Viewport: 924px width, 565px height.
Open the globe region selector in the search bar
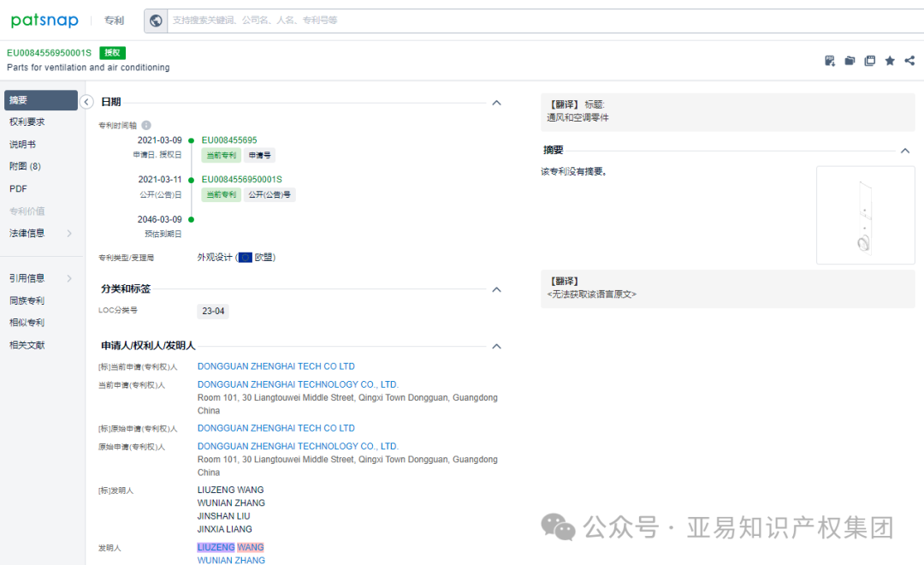[156, 21]
